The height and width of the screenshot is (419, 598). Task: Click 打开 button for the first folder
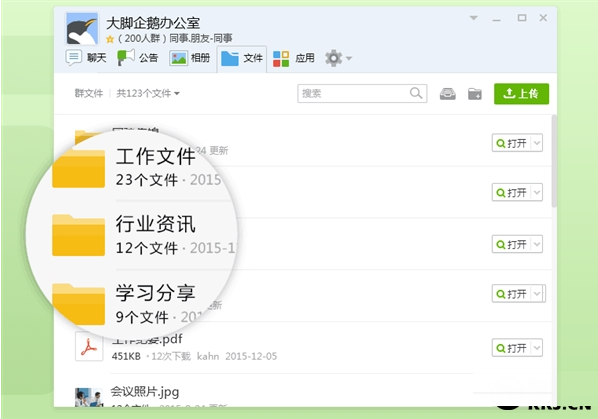(511, 143)
